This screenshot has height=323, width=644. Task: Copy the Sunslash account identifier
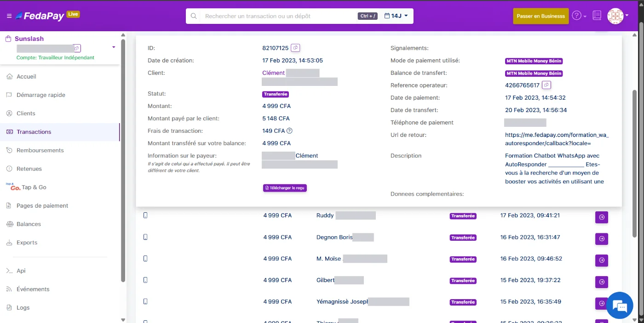pos(77,48)
